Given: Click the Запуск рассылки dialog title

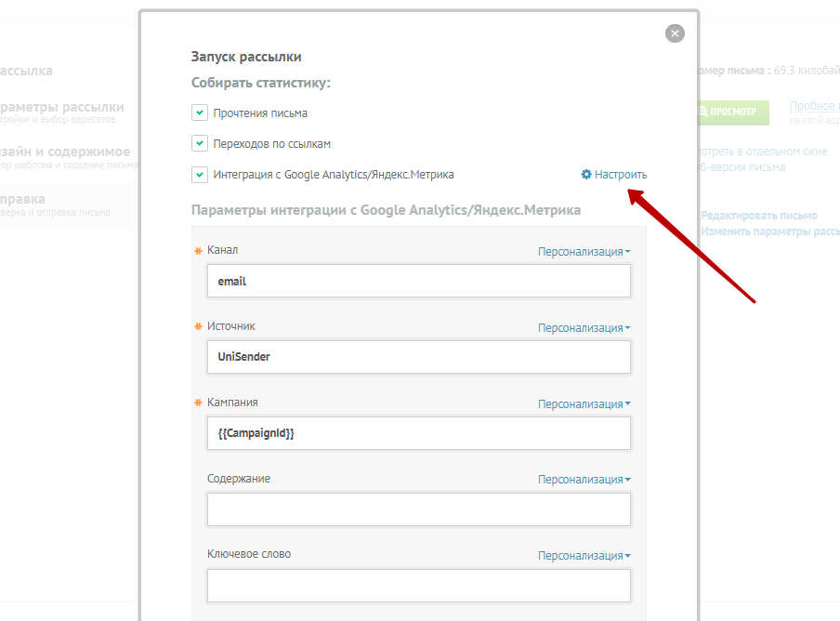Looking at the screenshot, I should [246, 57].
